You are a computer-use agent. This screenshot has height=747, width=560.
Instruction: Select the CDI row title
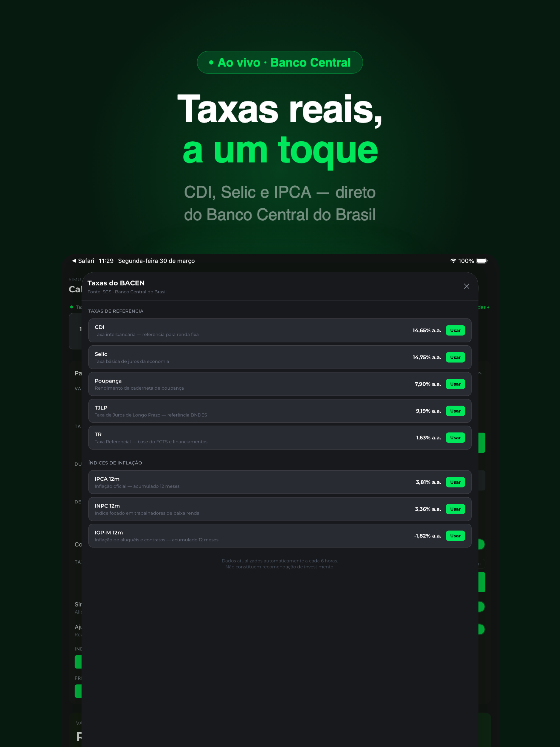pos(99,327)
